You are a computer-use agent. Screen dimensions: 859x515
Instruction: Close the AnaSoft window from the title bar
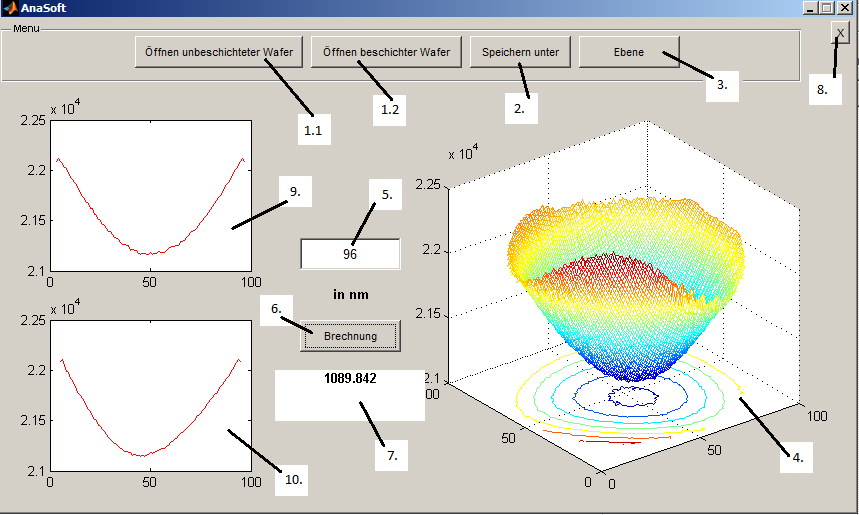click(845, 7)
